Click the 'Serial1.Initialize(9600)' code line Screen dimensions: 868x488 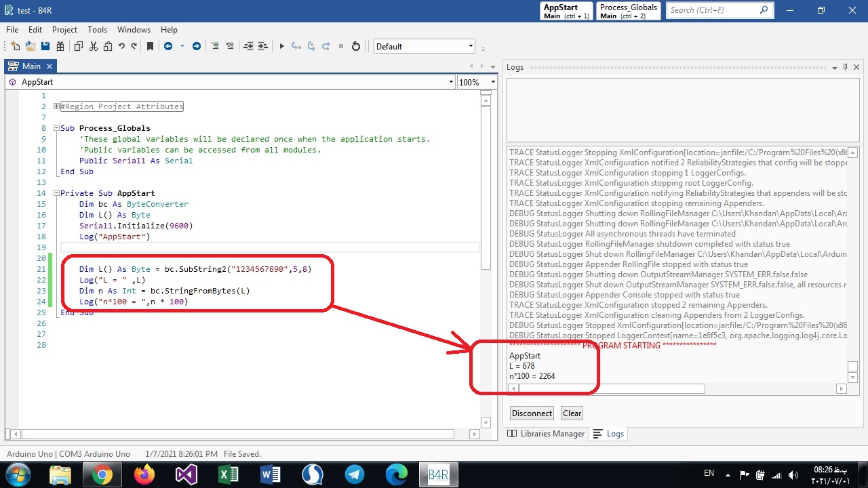136,226
